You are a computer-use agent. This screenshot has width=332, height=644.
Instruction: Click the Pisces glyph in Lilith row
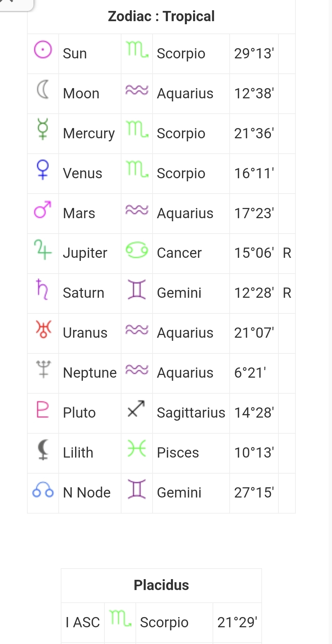click(x=136, y=448)
